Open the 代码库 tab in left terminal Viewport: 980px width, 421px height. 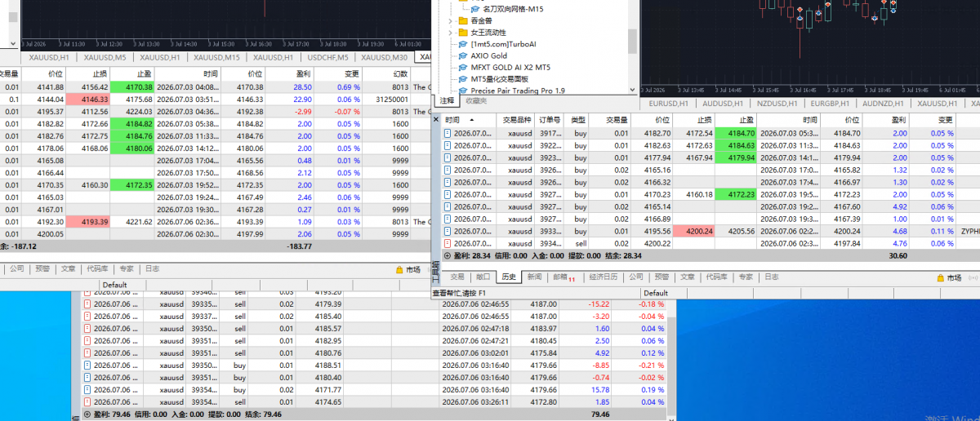coord(97,268)
